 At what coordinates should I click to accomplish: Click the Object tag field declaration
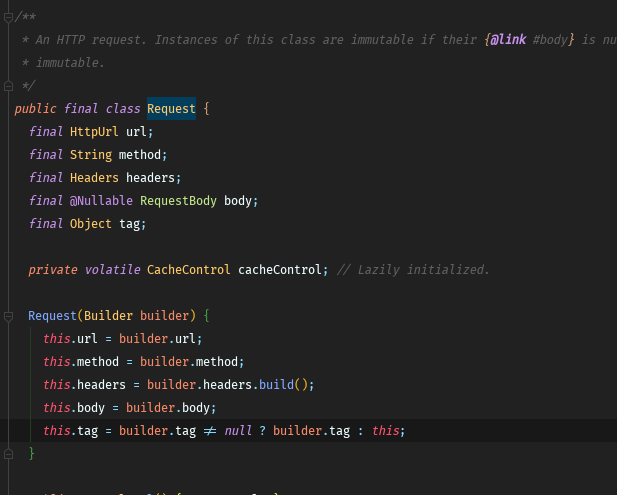click(x=87, y=224)
